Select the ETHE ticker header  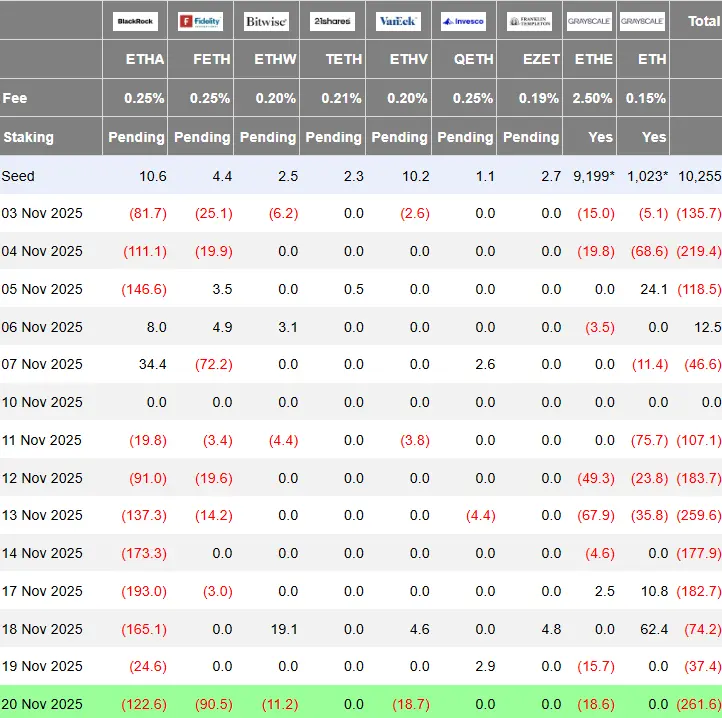click(x=594, y=59)
